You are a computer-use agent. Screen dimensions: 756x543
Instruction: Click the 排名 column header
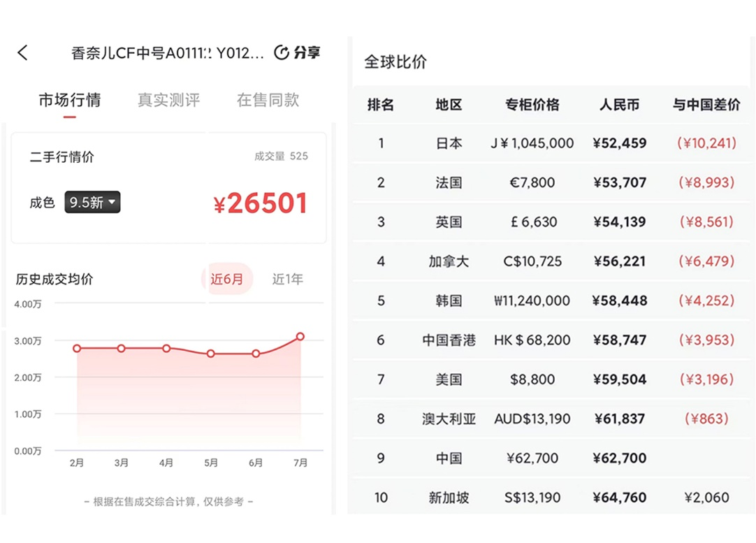point(381,105)
